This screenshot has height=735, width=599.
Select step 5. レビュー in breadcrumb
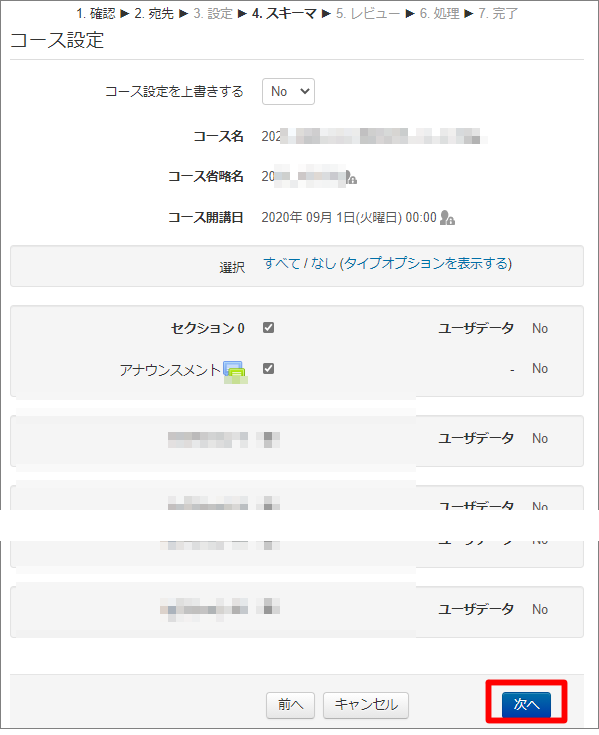[368, 14]
